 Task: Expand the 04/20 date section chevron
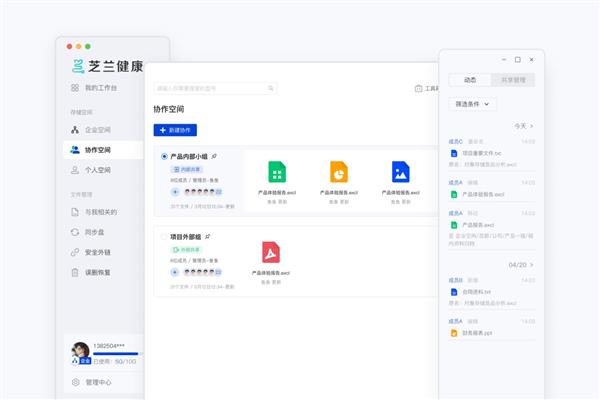coord(532,265)
